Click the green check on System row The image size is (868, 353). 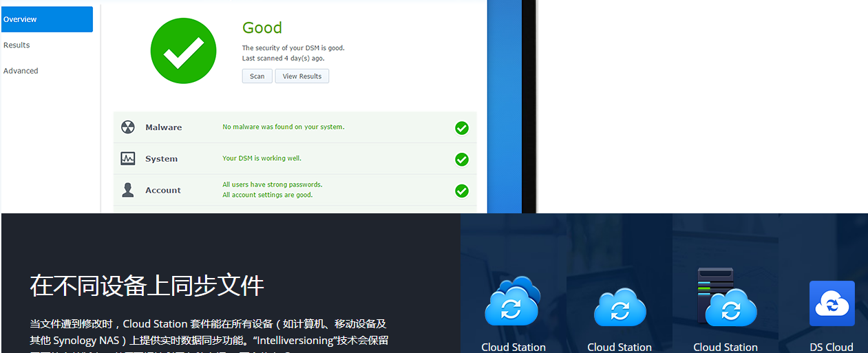click(462, 160)
